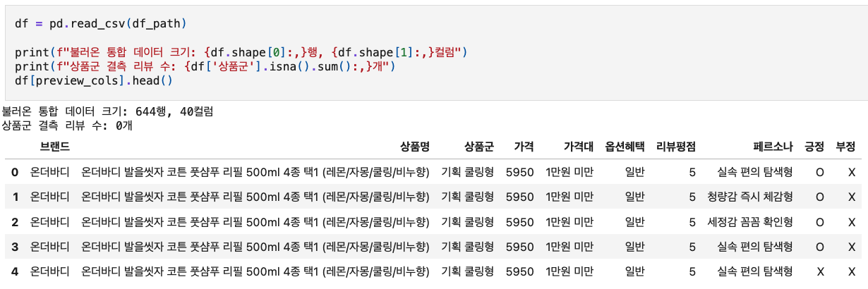Screen dimensions: 868x289
Task: Click the 상품명 cell in row 0
Action: coord(255,172)
